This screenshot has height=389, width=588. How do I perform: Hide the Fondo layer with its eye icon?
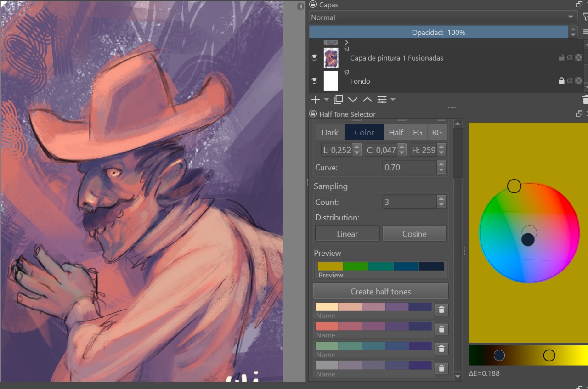point(314,80)
